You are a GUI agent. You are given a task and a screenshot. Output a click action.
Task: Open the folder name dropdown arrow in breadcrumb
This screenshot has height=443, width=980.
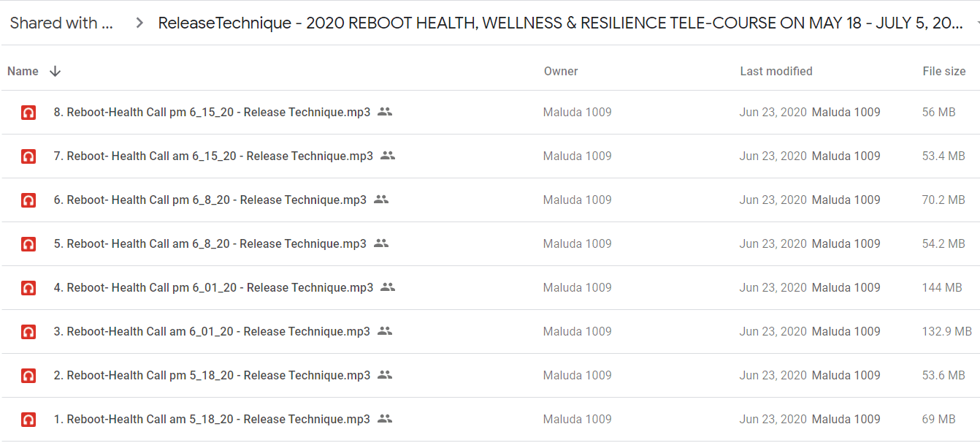(x=976, y=23)
